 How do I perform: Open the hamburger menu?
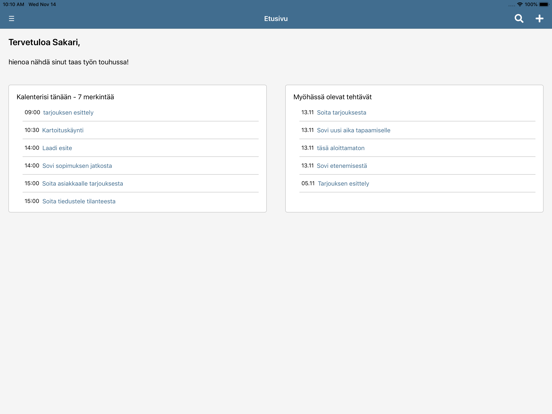11,18
